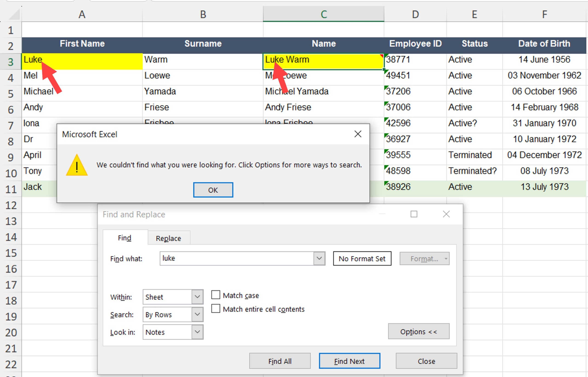Click OK to dismiss the Excel alert

point(213,190)
